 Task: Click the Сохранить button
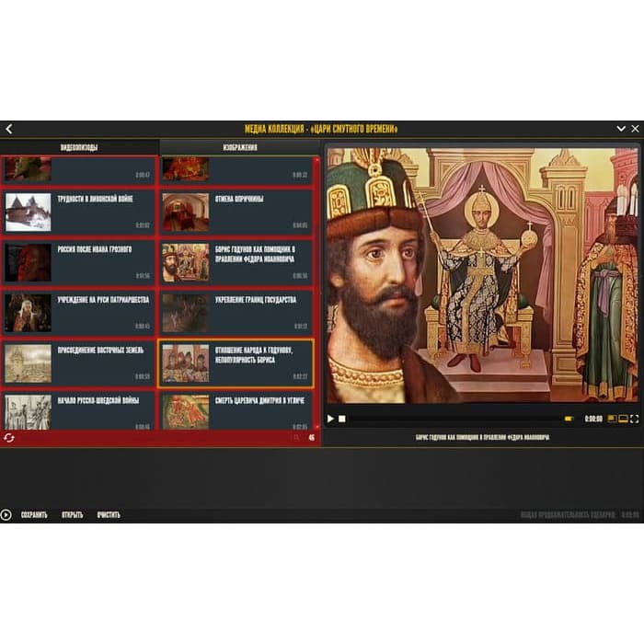tap(34, 514)
